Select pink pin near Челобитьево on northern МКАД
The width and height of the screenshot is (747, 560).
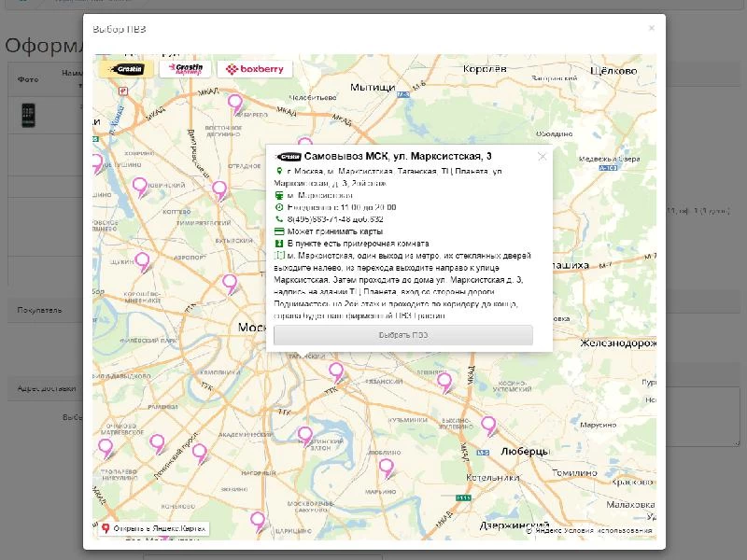(235, 104)
